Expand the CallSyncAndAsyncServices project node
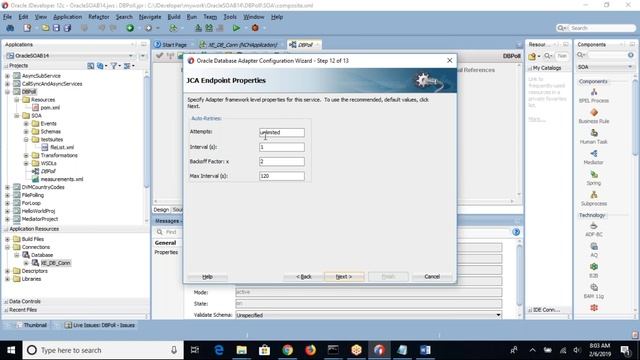 tap(7, 84)
